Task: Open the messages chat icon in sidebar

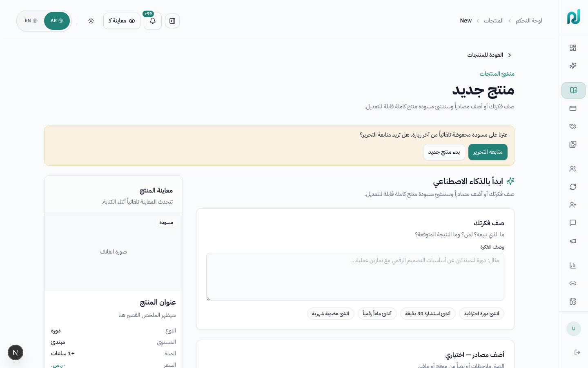Action: click(x=573, y=223)
